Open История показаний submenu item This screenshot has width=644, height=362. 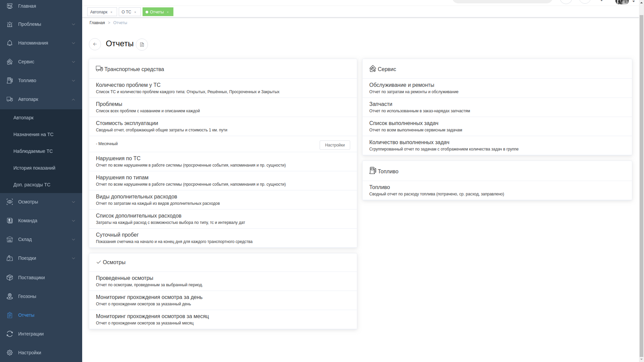[x=34, y=168]
